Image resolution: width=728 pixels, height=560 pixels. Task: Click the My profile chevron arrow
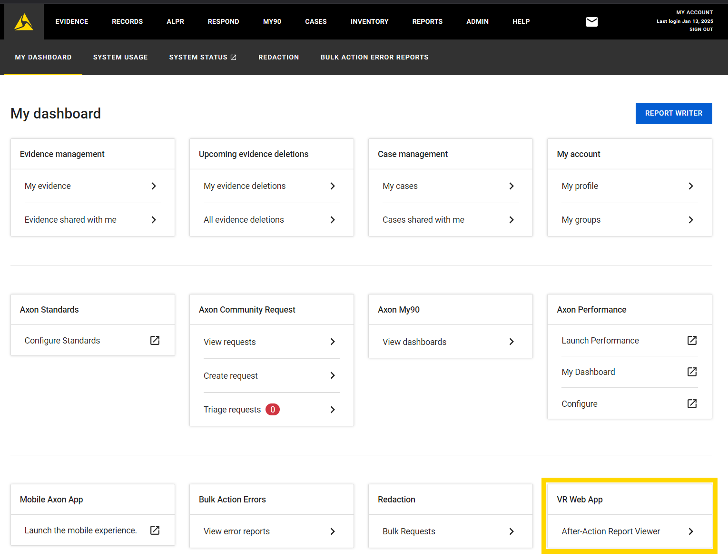coord(691,186)
